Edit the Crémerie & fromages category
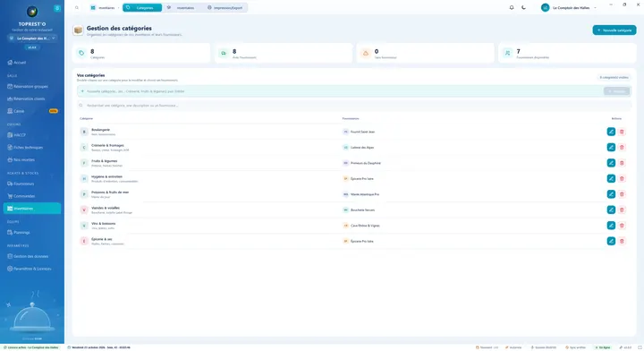The image size is (644, 351). pos(611,147)
